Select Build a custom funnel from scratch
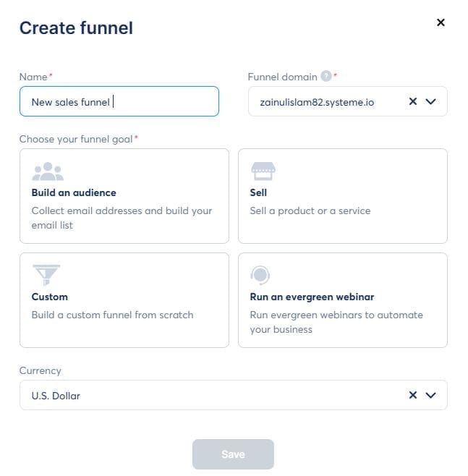 click(x=124, y=299)
